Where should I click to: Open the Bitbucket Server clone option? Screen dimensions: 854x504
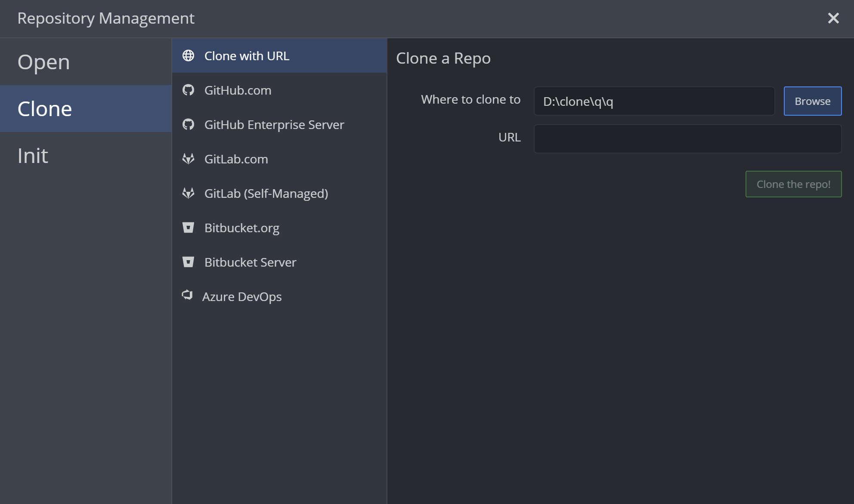pyautogui.click(x=250, y=262)
